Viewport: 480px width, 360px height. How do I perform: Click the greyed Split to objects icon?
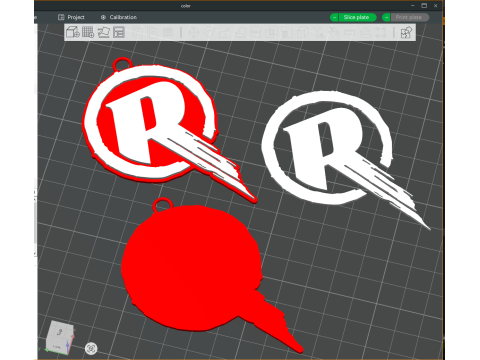[136, 32]
